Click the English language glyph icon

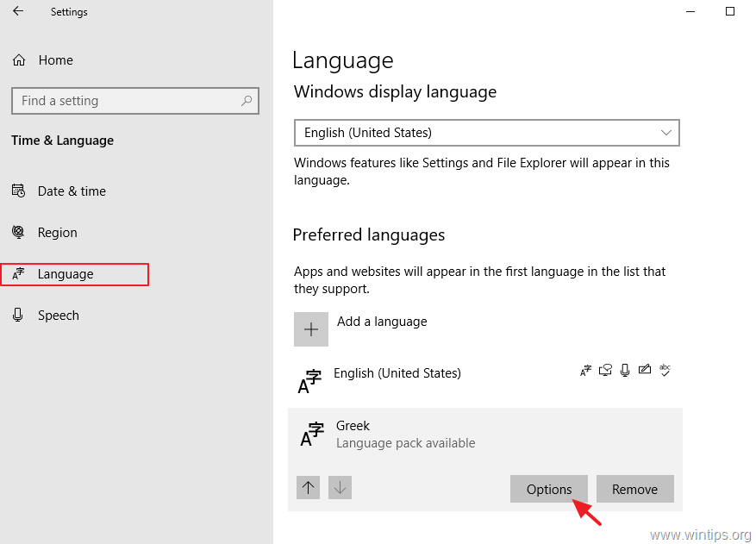pos(309,381)
